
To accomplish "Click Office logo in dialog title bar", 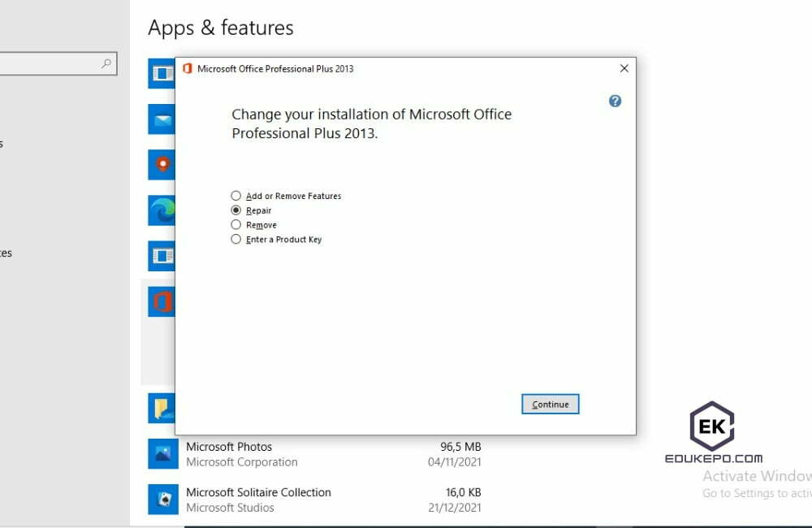I will [188, 69].
